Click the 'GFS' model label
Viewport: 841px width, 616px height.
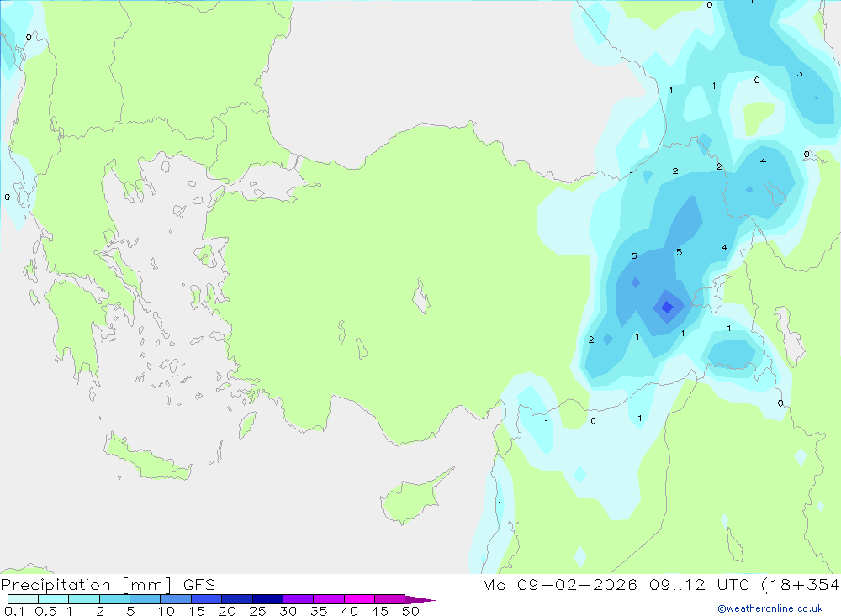[199, 585]
